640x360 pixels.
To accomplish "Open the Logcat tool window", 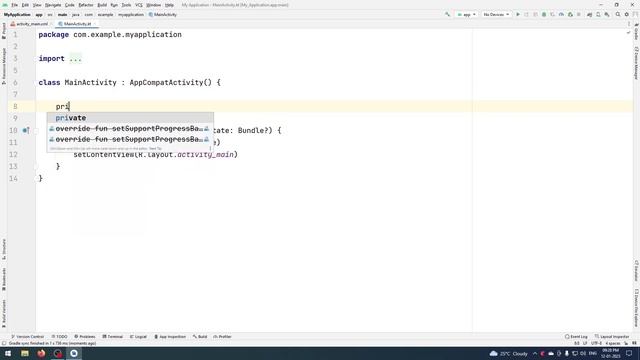I will (x=138, y=337).
